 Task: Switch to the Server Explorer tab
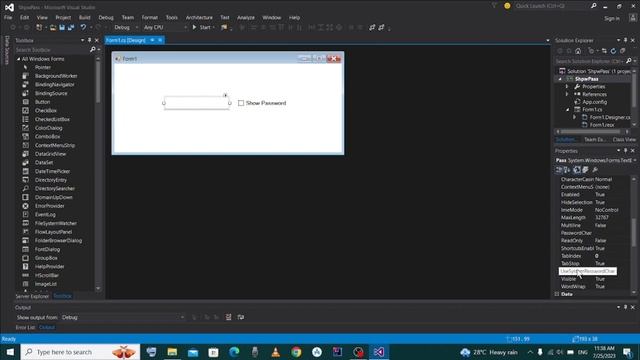[32, 296]
